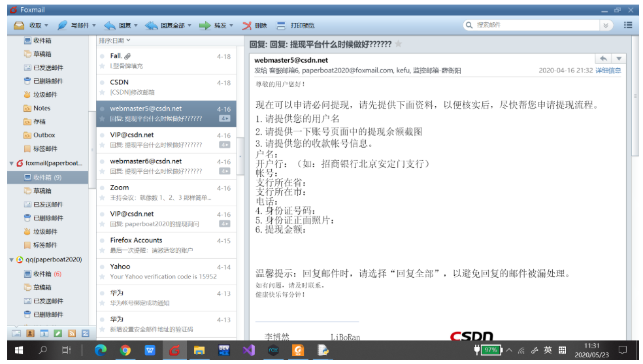Expand the search options chevron
Viewport: 643px width, 364px height.
606,25
